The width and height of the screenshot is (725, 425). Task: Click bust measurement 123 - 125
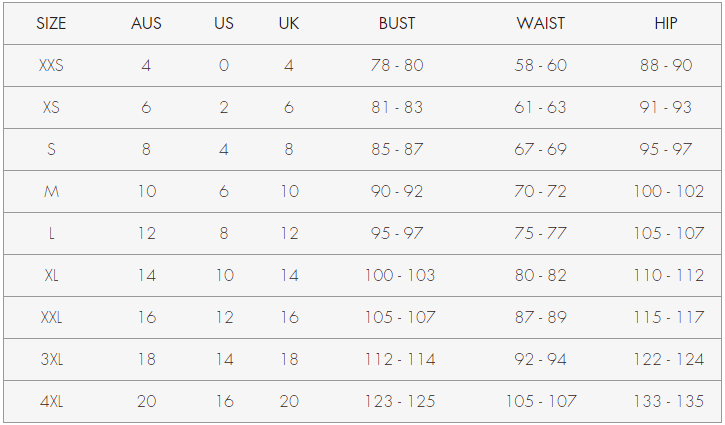[x=399, y=401]
